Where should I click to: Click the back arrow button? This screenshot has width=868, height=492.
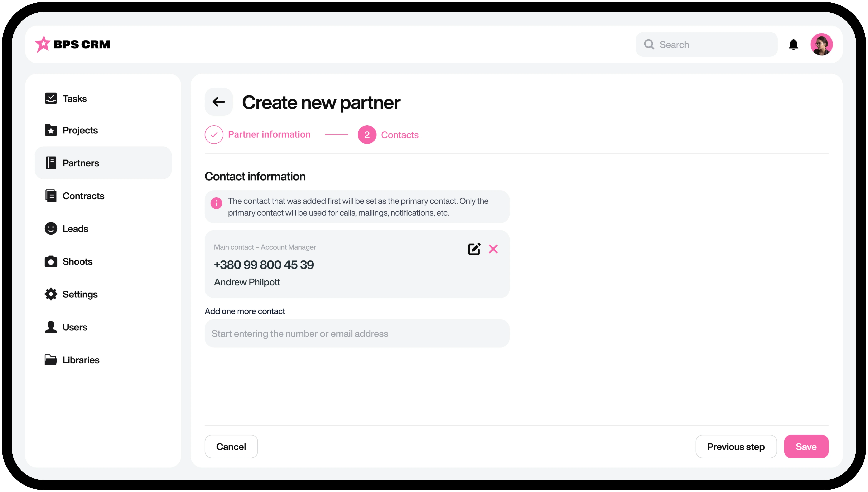pyautogui.click(x=218, y=102)
